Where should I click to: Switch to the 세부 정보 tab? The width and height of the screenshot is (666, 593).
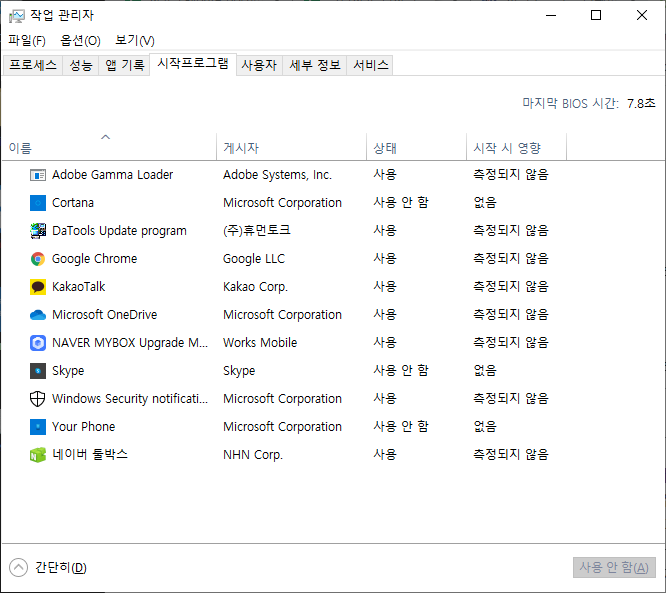coord(315,65)
